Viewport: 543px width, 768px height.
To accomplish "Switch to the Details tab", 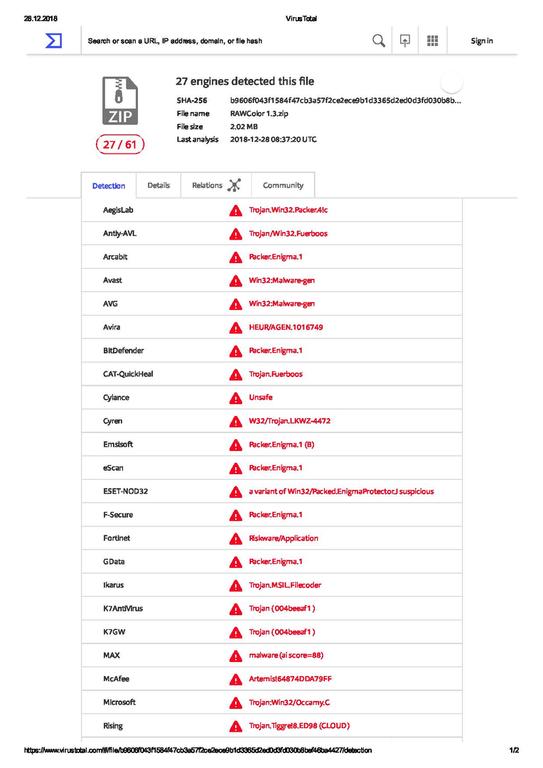I will (159, 185).
